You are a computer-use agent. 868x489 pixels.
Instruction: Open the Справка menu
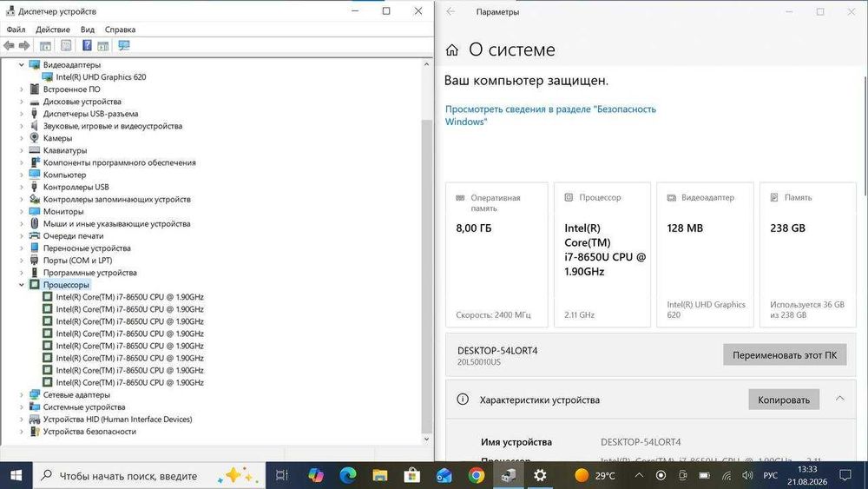[x=120, y=30]
